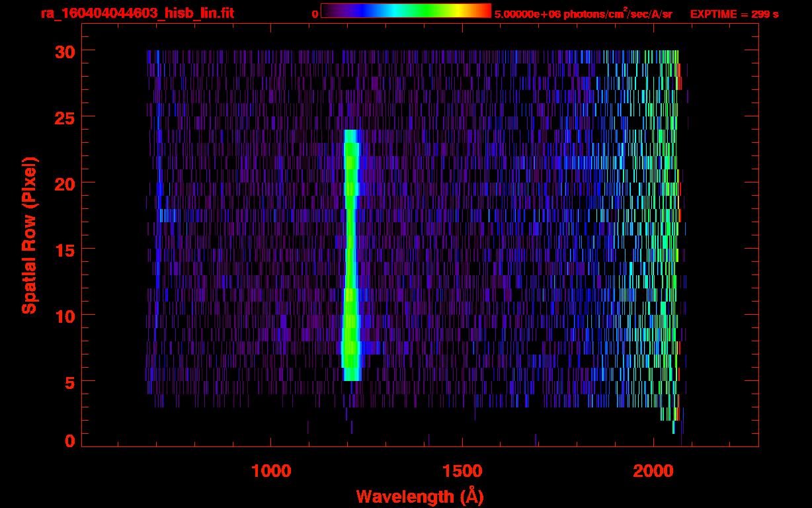Click the Wavelength (Å) axis title
Screen dimensions: 812x508
[420, 496]
